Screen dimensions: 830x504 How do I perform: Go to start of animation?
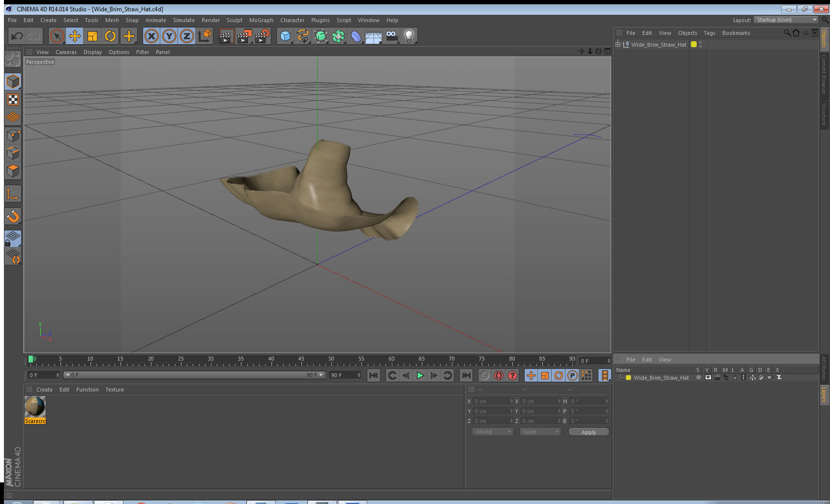click(374, 375)
